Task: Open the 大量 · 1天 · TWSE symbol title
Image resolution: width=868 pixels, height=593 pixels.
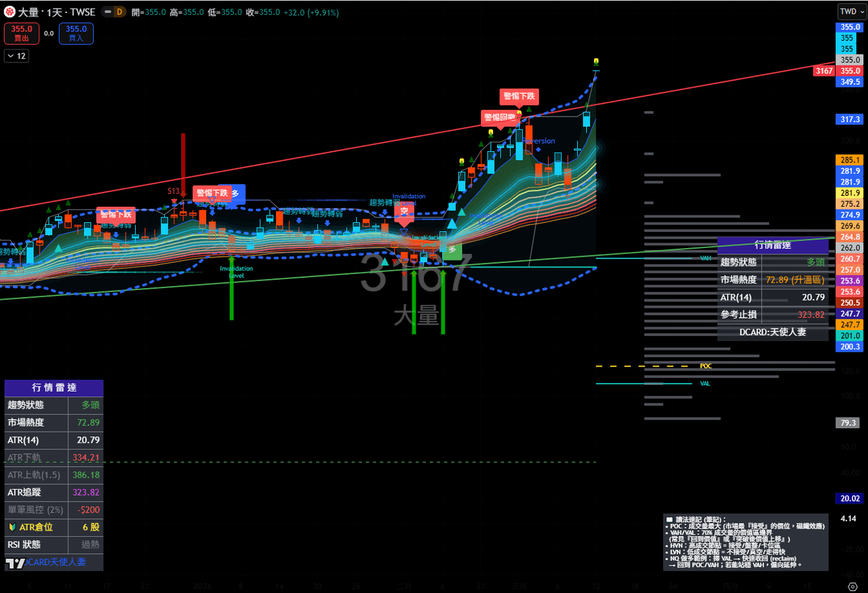Action: pyautogui.click(x=57, y=12)
